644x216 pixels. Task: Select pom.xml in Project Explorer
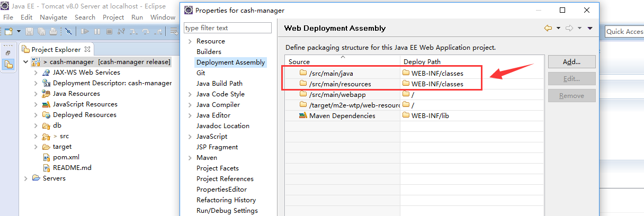click(66, 157)
